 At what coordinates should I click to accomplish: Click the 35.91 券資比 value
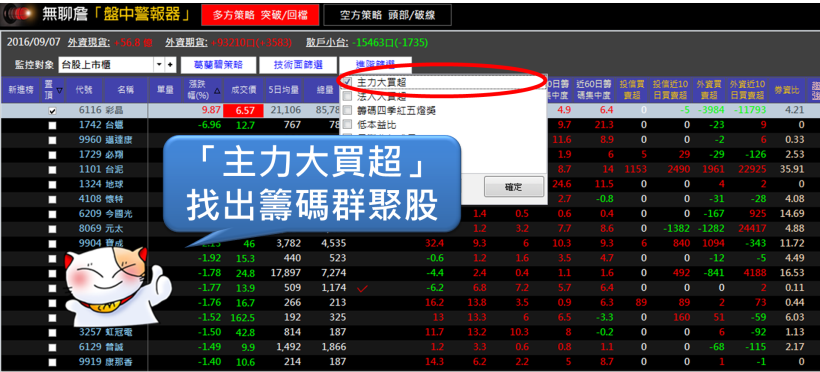pyautogui.click(x=793, y=170)
